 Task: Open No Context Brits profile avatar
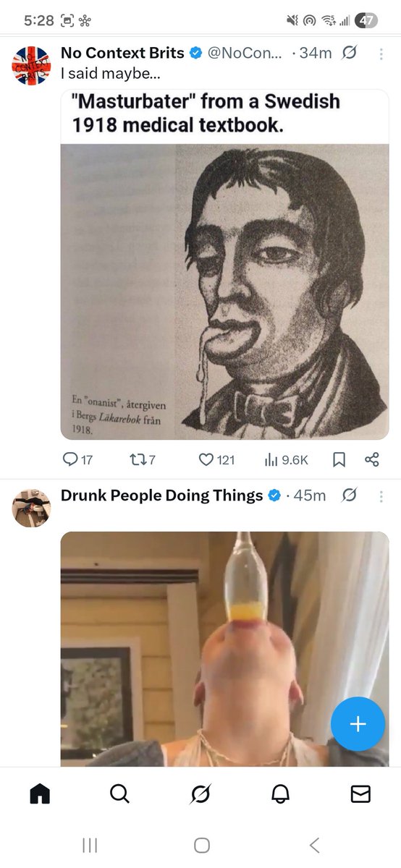coord(31,64)
